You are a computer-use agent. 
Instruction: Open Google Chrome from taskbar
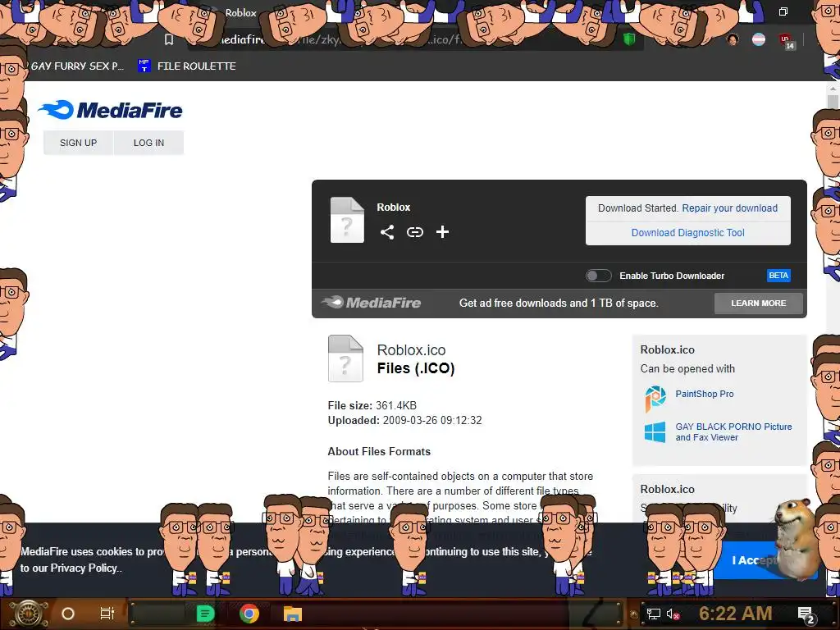point(249,614)
